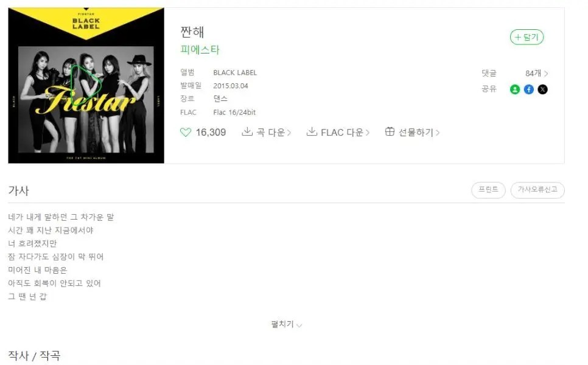Open 곡 다운 download options
Viewport: 588px width, 365px height.
pos(274,132)
